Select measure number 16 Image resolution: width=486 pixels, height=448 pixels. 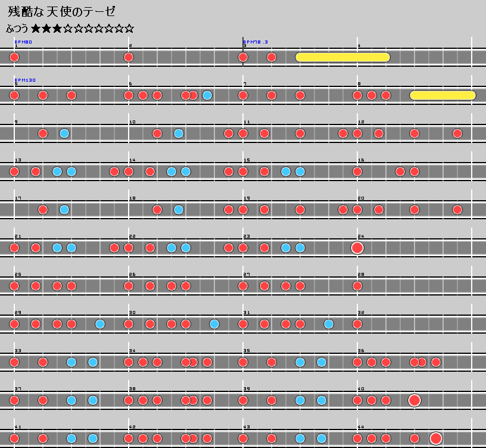click(361, 160)
